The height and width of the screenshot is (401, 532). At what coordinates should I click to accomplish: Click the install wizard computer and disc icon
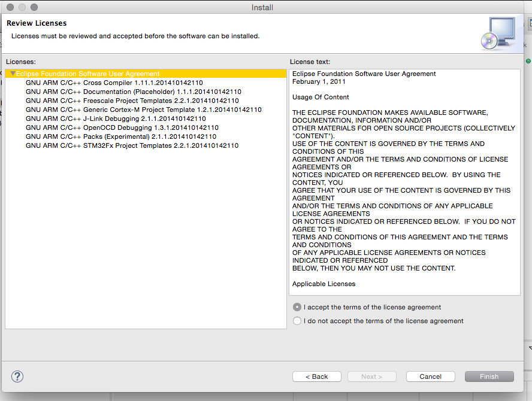coord(498,34)
